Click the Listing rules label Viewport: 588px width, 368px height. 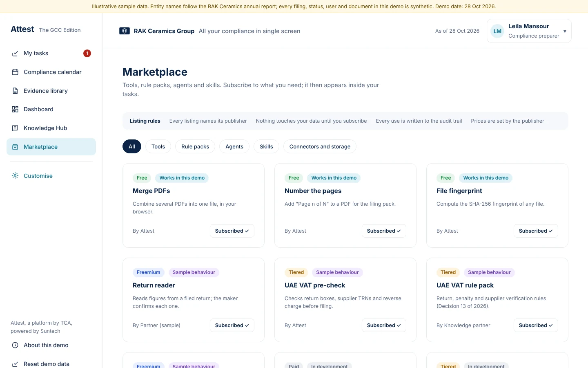click(145, 121)
